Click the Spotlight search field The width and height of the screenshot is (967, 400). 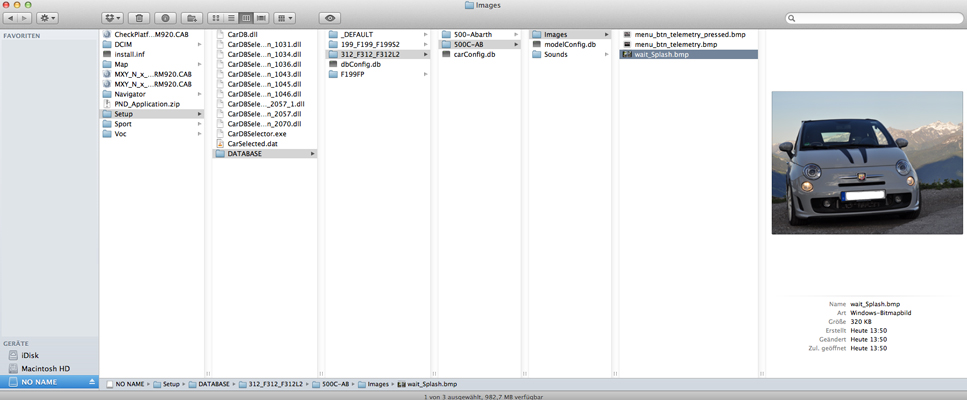873,18
